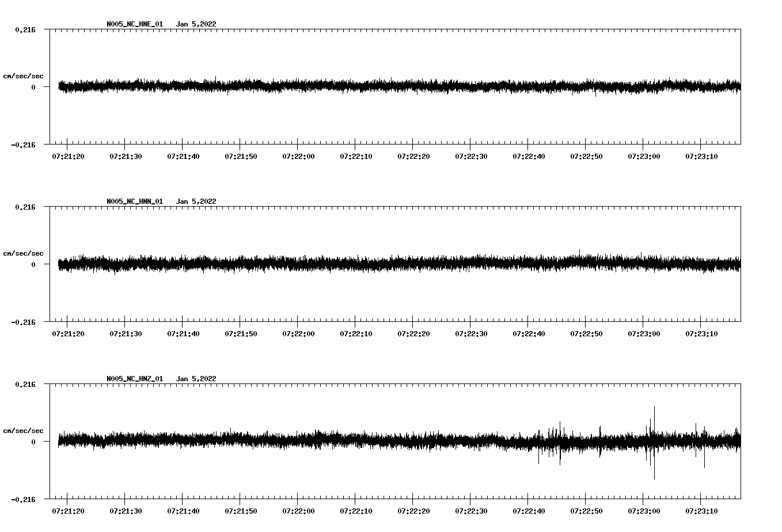Click the N005_NC_HNZ_01 plot title
Viewport: 782px width, 532px height.
135,379
